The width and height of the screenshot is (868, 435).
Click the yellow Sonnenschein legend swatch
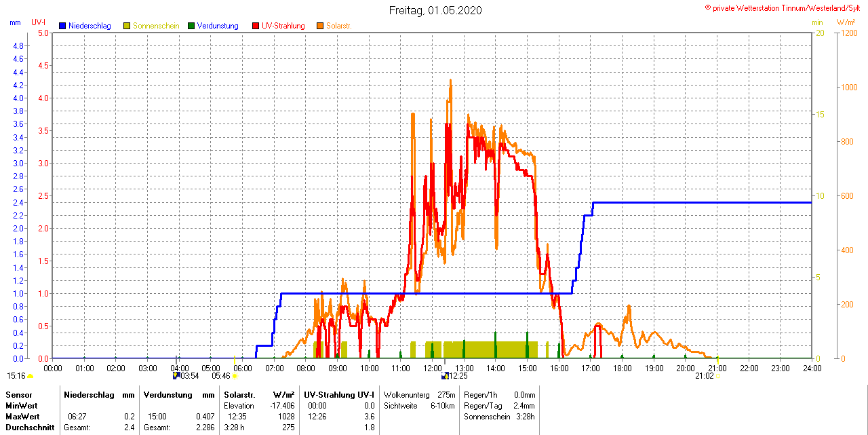[127, 26]
